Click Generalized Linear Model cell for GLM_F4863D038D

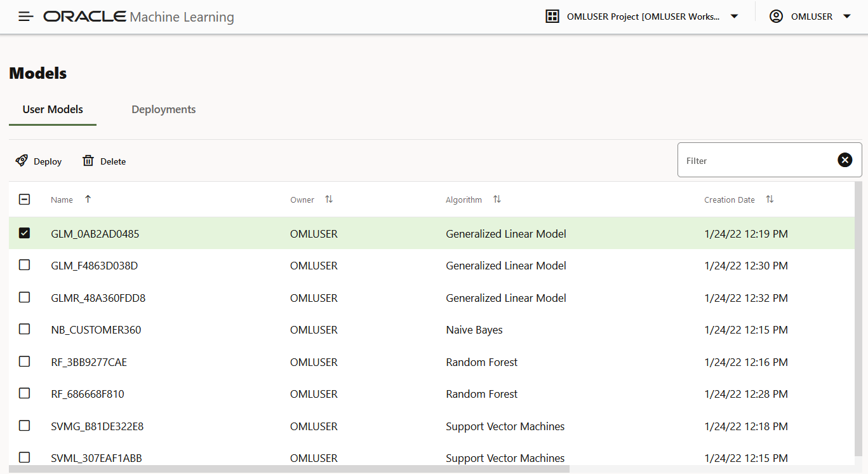[x=506, y=266]
